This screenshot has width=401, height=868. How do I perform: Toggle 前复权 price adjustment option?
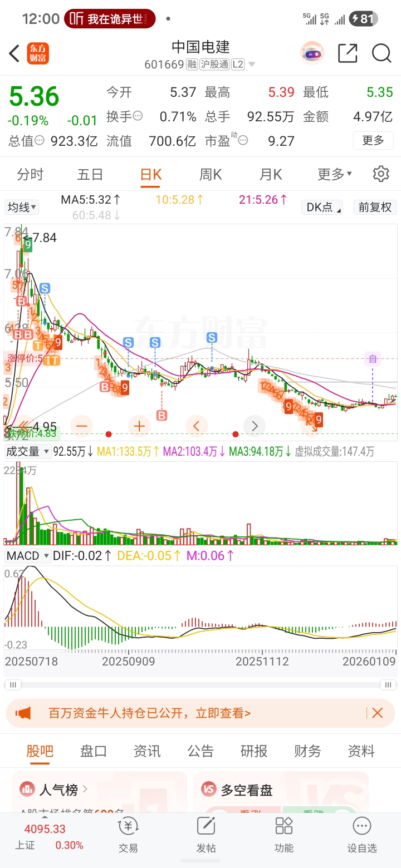coord(375,208)
